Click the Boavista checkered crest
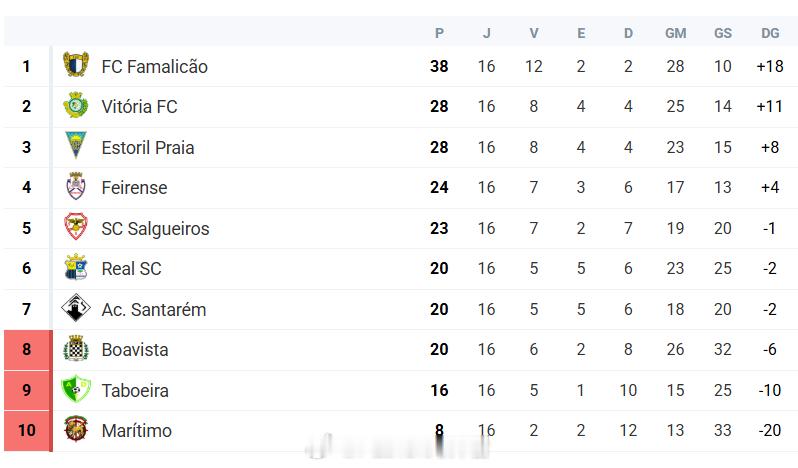Image resolution: width=798 pixels, height=468 pixels. (76, 348)
